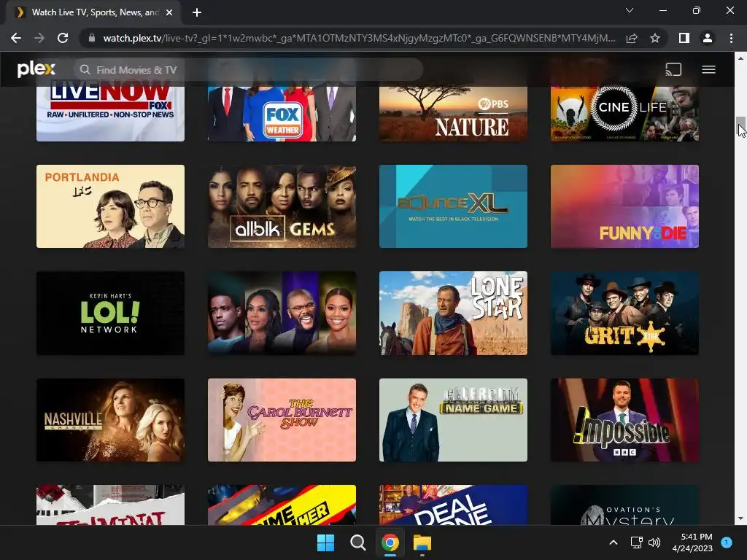Open the Chrome three-dot menu

tap(731, 38)
